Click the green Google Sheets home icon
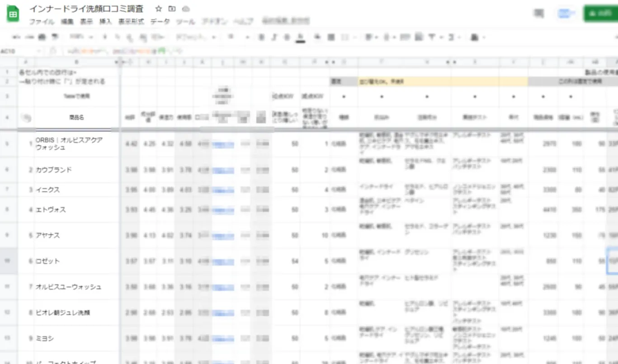 (x=12, y=13)
